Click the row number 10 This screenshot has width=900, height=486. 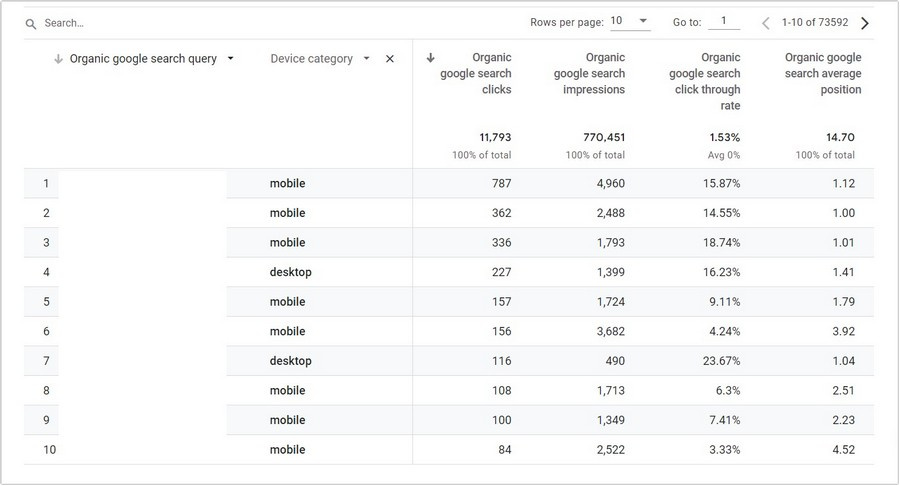[49, 449]
